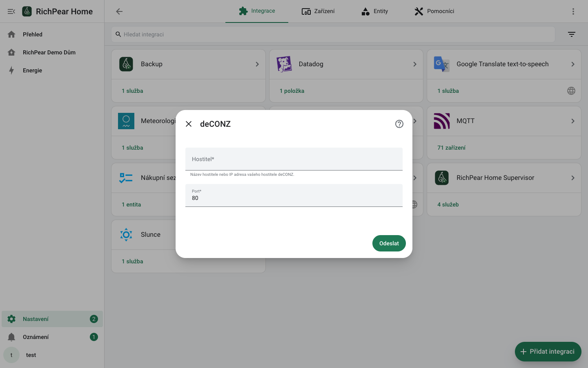The width and height of the screenshot is (588, 368).
Task: Click the Nastavení gear icon
Action: [11, 319]
